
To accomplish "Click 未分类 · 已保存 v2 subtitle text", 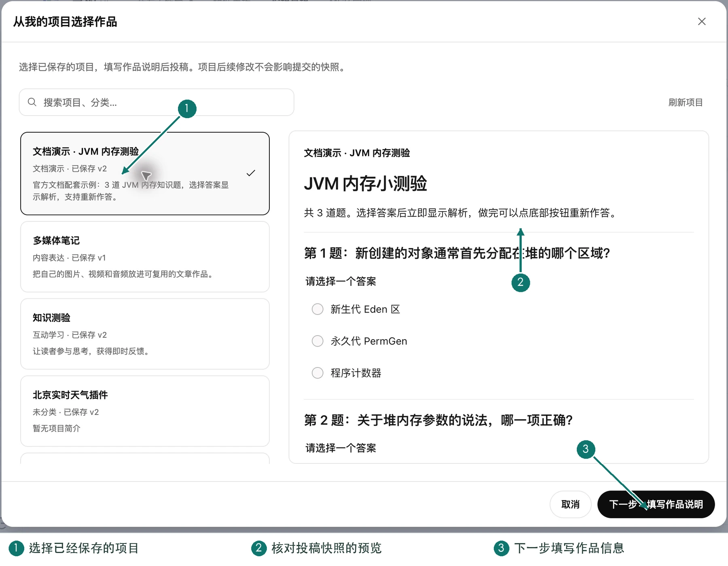I will tap(66, 412).
